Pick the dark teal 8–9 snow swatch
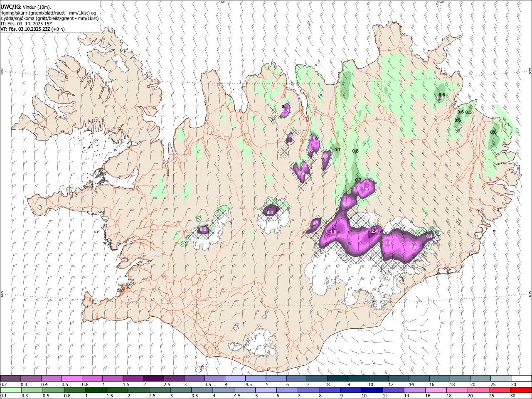The image size is (532, 399). pyautogui.click(x=337, y=379)
